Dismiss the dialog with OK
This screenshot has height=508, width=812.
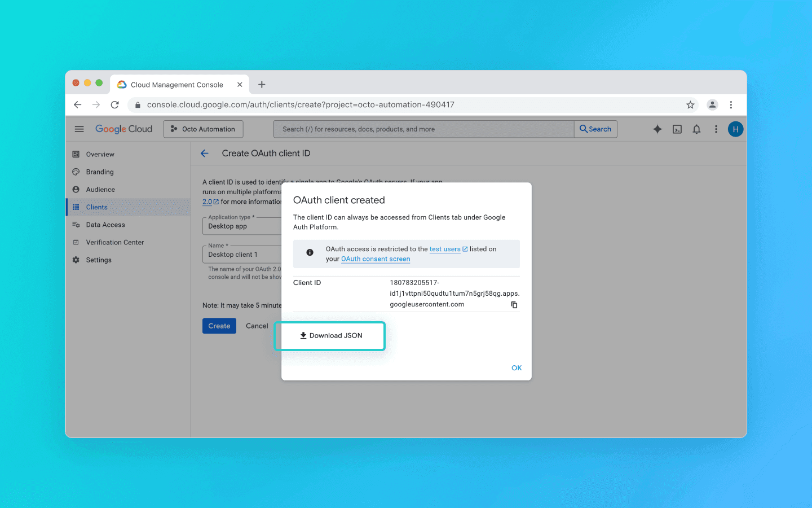coord(517,368)
